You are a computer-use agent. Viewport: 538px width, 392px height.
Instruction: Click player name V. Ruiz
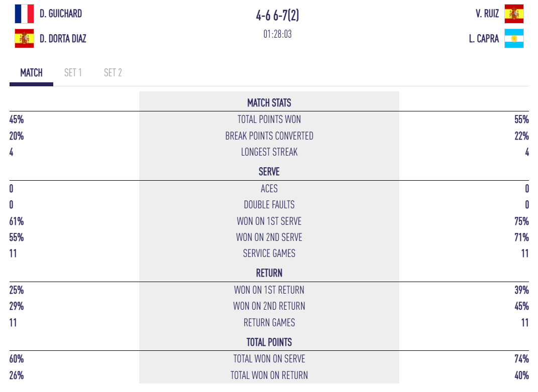point(487,14)
